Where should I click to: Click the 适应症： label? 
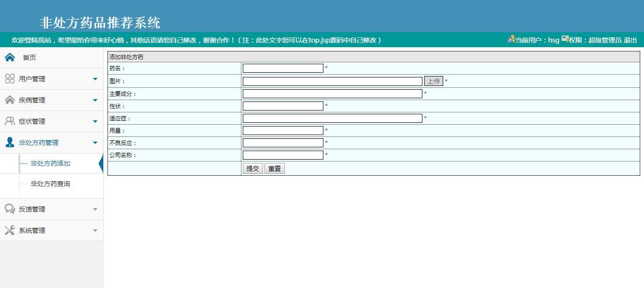tap(120, 119)
